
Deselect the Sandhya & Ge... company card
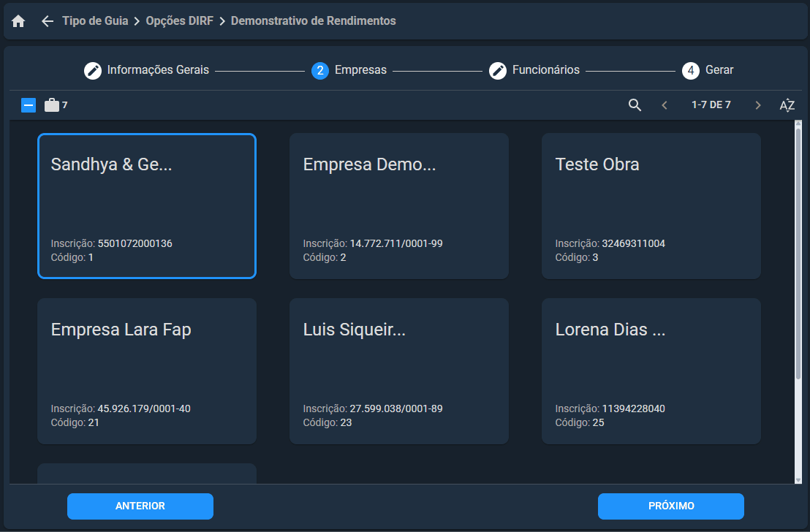click(x=147, y=206)
